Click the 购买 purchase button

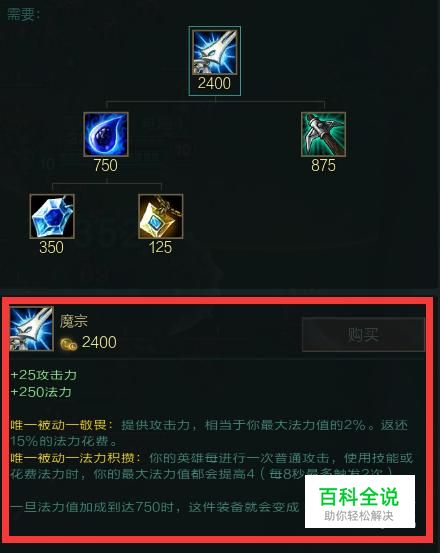pos(363,334)
